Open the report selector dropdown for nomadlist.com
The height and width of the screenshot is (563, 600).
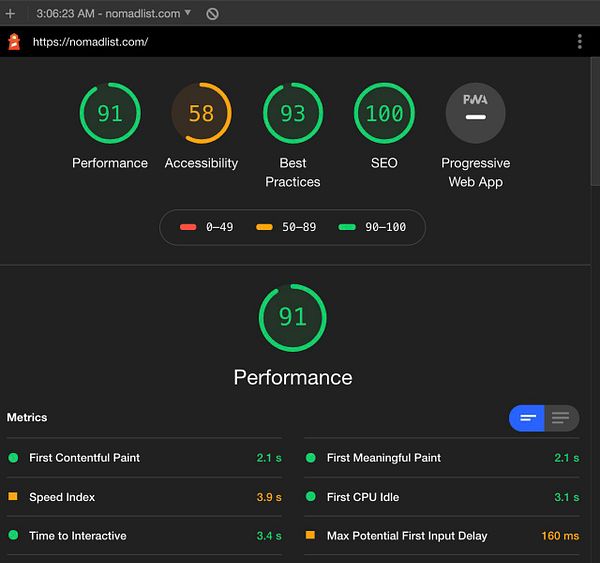(114, 14)
